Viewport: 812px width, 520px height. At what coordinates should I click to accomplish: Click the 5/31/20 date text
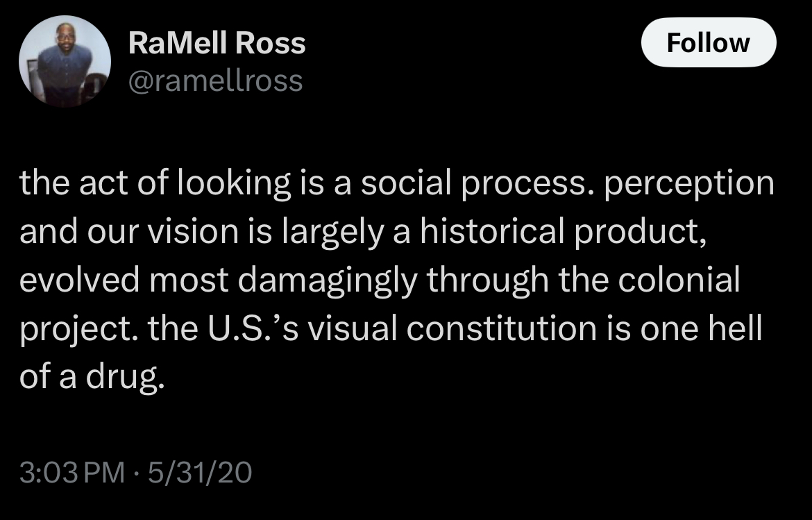198,473
